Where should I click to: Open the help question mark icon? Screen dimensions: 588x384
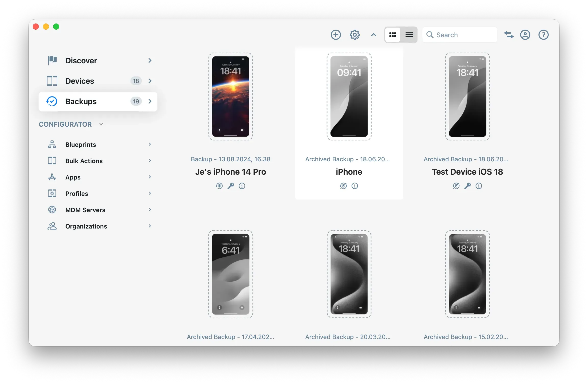pyautogui.click(x=544, y=34)
